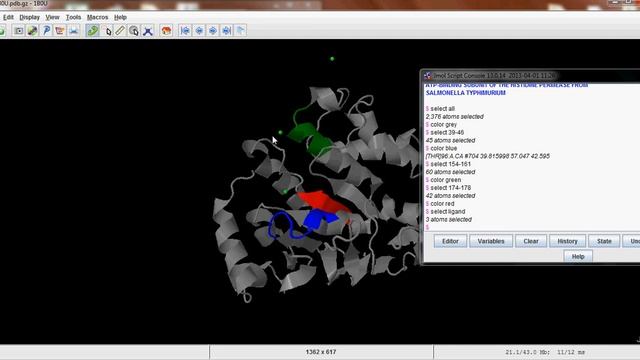The image size is (640, 360).
Task: Click the Editor button in Script Console
Action: coord(450,241)
